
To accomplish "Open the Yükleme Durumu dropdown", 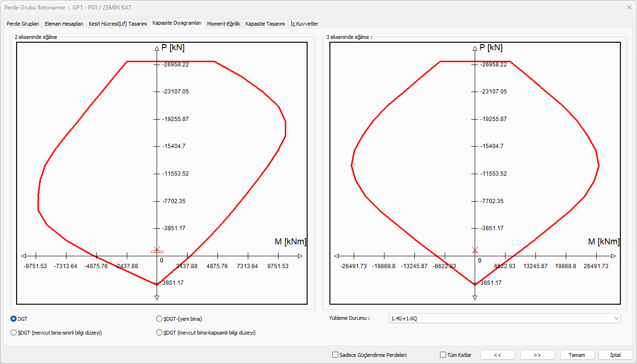I will tap(504, 318).
